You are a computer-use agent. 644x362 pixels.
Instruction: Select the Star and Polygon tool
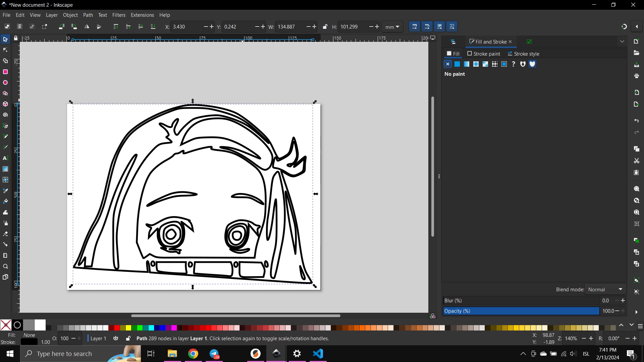point(5,94)
